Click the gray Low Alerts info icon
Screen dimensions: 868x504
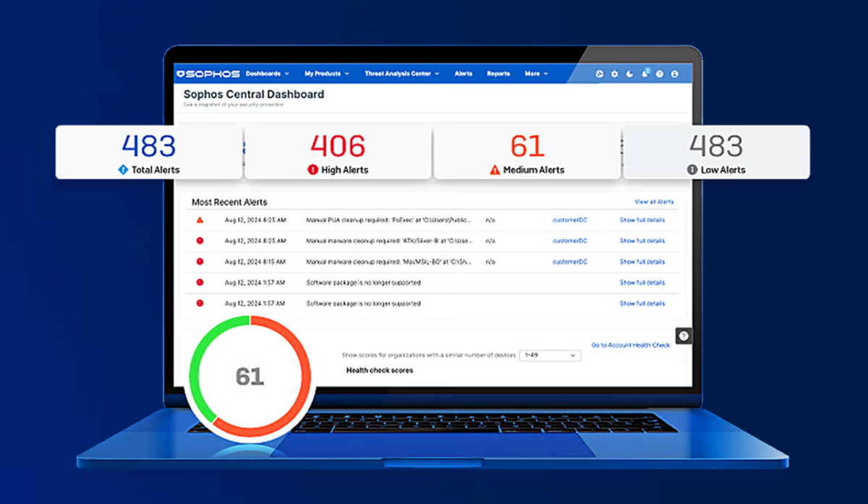692,170
